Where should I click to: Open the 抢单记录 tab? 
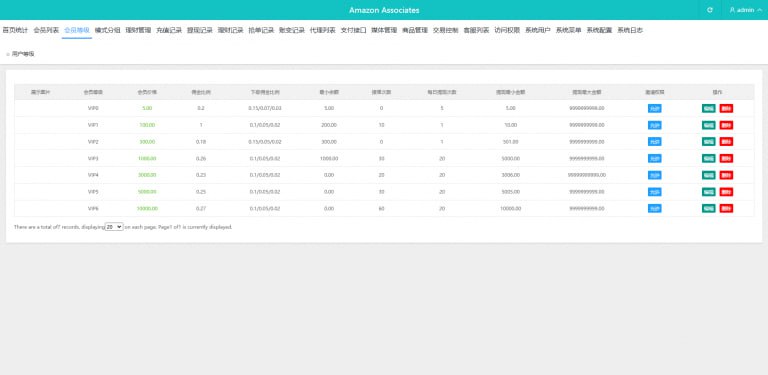(261, 30)
